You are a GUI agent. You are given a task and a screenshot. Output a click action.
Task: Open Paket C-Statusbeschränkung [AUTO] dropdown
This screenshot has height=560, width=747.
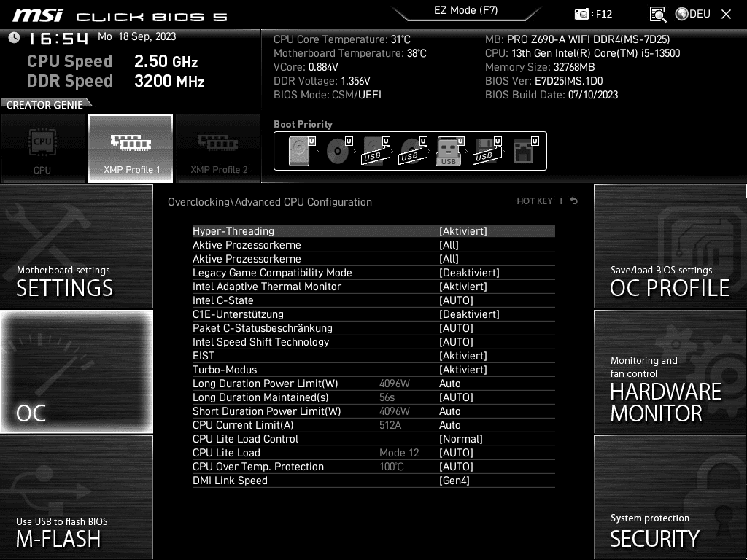click(373, 327)
